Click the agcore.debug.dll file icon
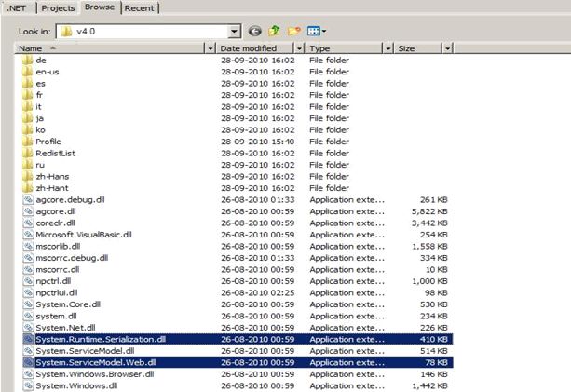Screen dimensions: 571x392 [28, 200]
